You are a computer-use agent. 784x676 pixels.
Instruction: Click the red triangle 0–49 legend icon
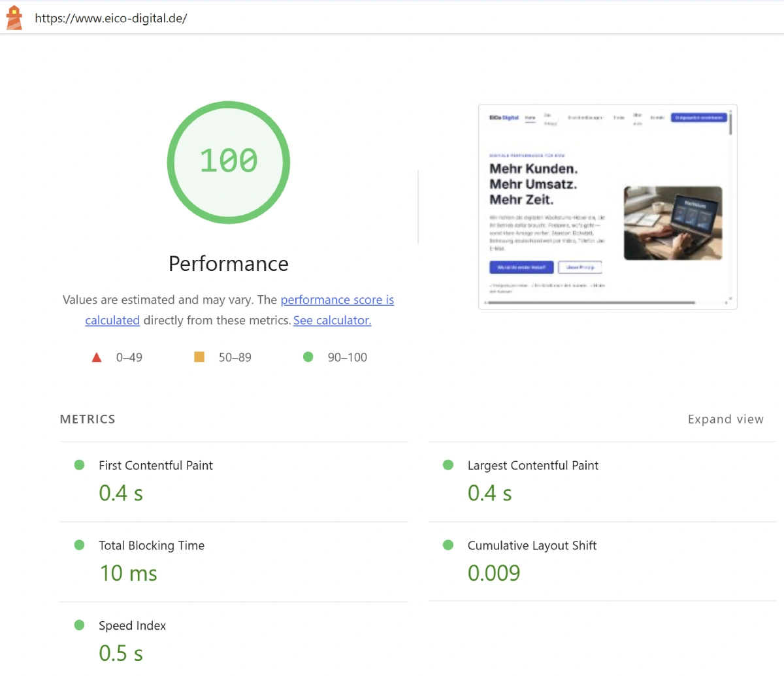pyautogui.click(x=97, y=357)
